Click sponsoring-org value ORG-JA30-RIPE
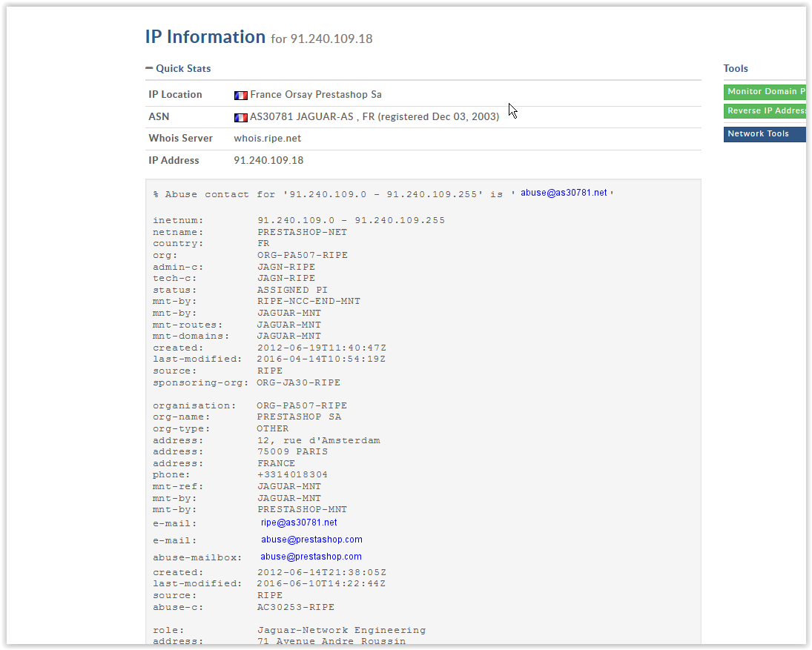The image size is (812, 650). (298, 382)
